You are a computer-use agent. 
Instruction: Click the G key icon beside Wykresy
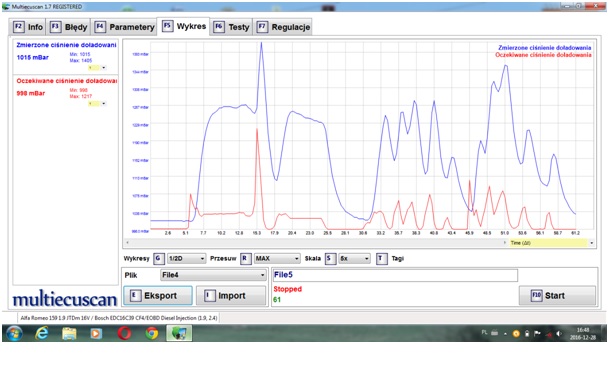pos(159,258)
